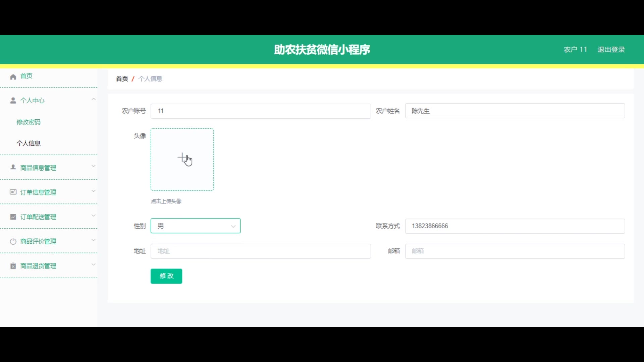Go to 首页 via breadcrumb
Viewport: 644px width, 362px height.
(122, 79)
